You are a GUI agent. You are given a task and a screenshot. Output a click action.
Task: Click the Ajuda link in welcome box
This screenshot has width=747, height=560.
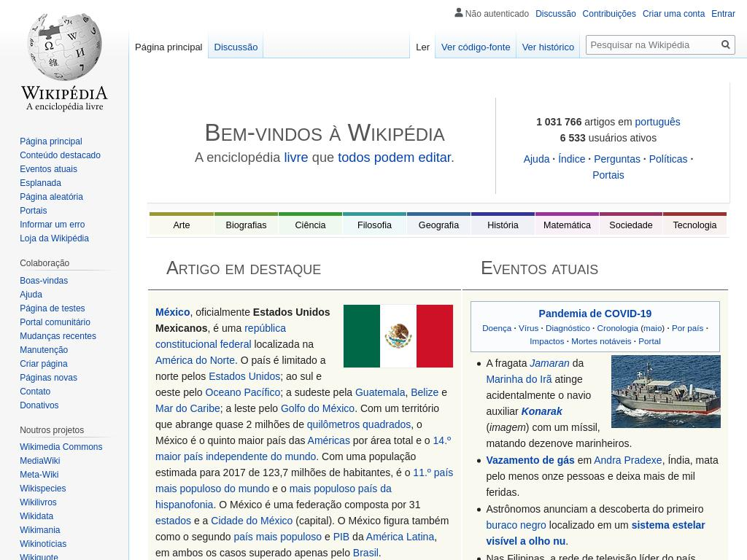536,159
